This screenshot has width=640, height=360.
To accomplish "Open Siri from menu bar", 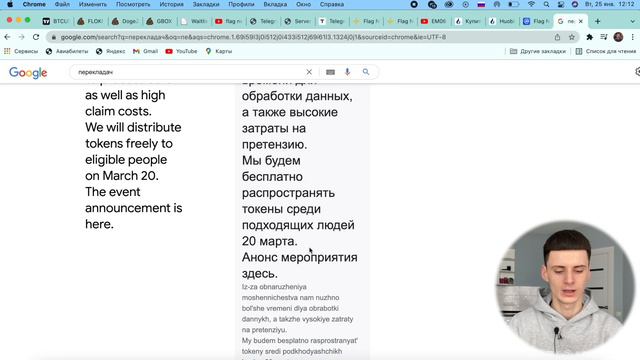I will pyautogui.click(x=575, y=4).
